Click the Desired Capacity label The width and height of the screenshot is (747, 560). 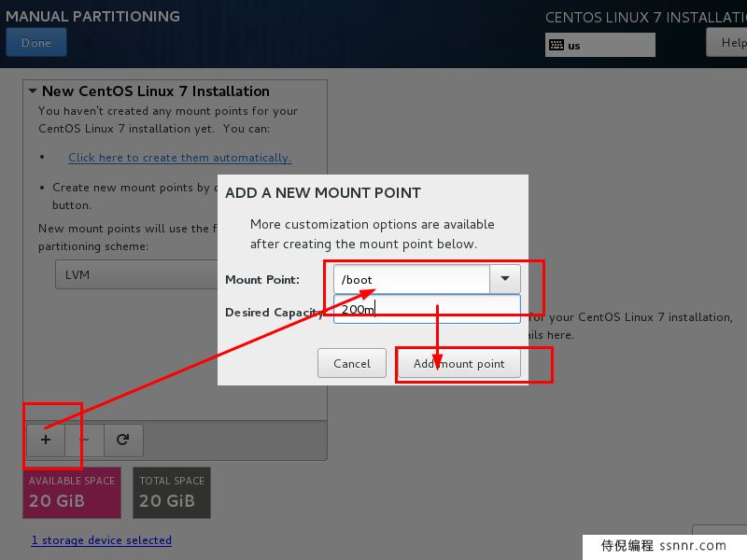[274, 313]
